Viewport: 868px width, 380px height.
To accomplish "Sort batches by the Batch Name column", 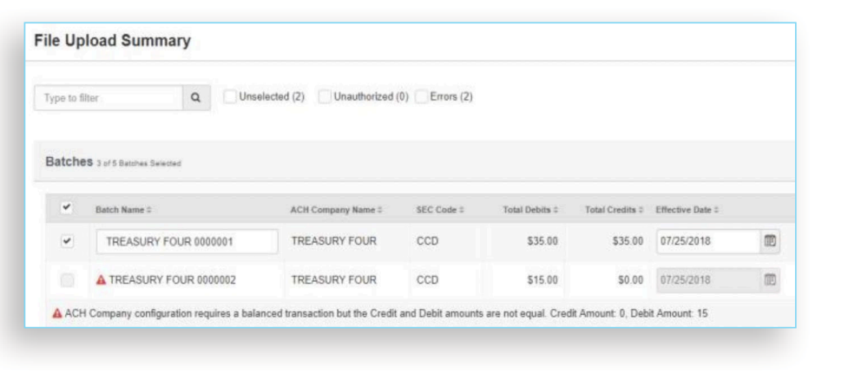I will [x=124, y=210].
